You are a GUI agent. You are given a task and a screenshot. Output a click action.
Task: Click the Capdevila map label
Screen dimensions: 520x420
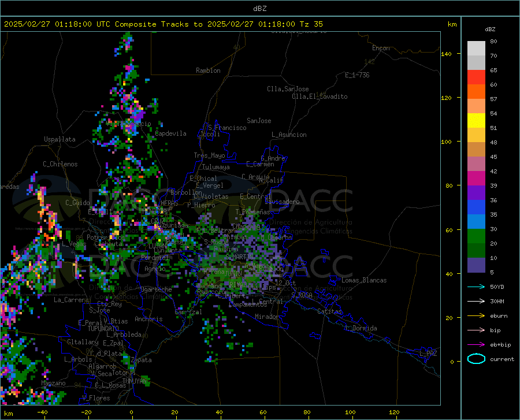(170, 133)
